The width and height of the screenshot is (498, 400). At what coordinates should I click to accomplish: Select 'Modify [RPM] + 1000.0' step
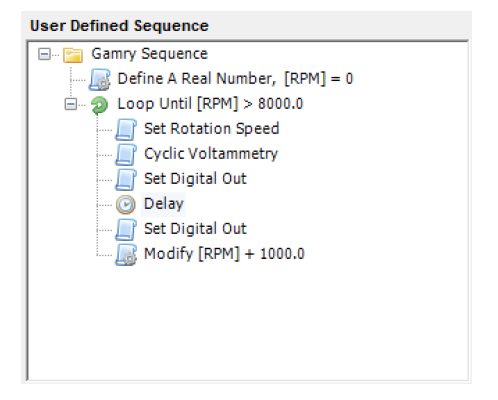click(x=224, y=254)
